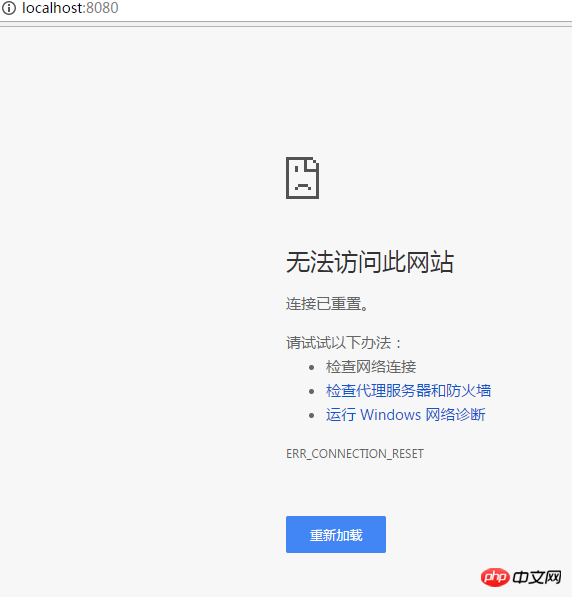
Task: Select the 无法访问此网站 heading
Action: point(370,262)
